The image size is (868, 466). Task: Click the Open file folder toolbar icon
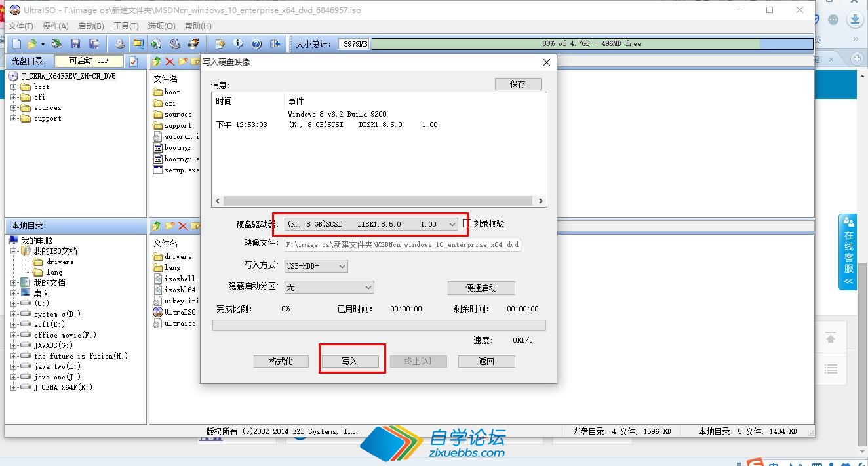pyautogui.click(x=31, y=44)
